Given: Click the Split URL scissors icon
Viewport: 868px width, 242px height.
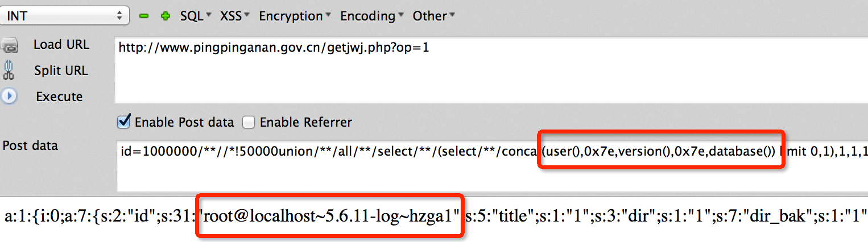Looking at the screenshot, I should point(9,70).
